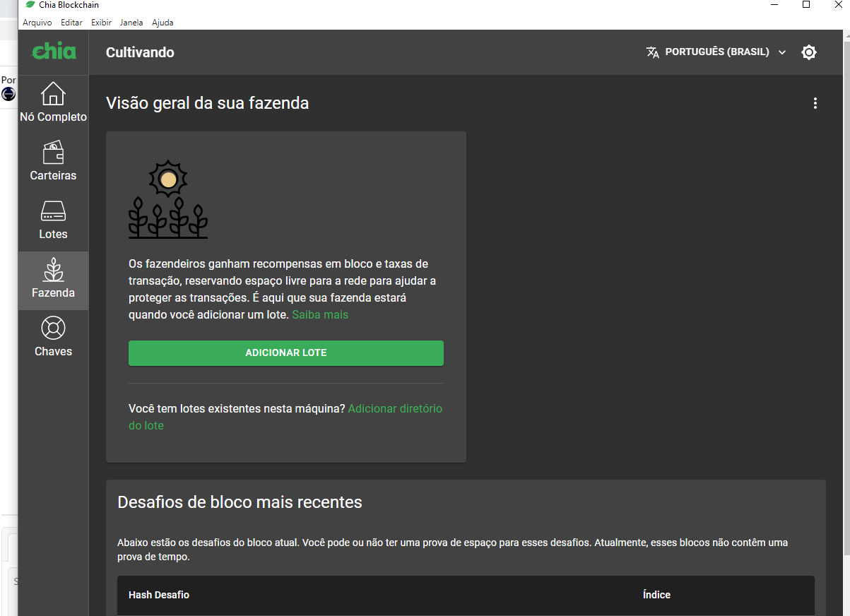Click Desafios de bloco mais recentes heading
This screenshot has width=850, height=616.
(x=240, y=502)
